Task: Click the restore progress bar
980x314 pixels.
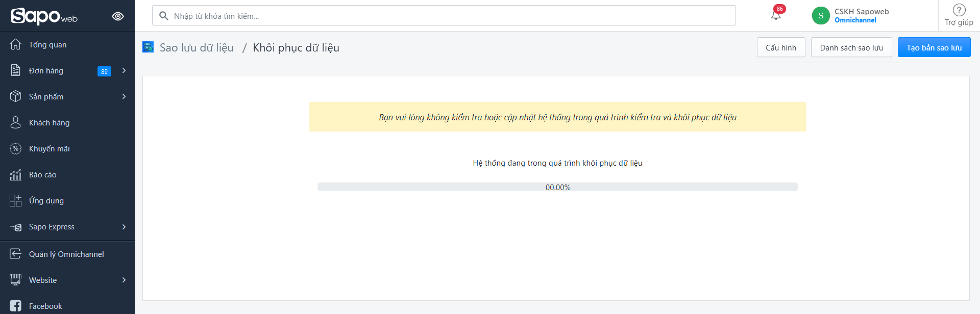Action: point(557,187)
